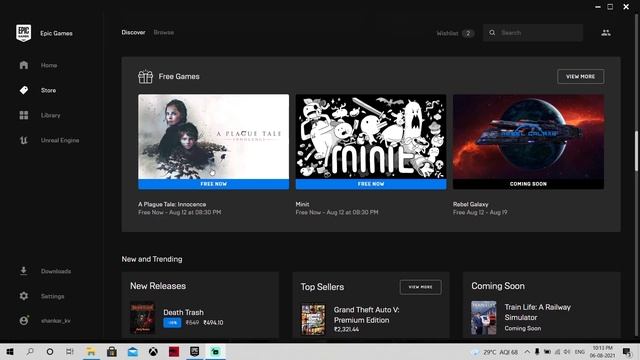Open Windows taskbar search

tap(30, 351)
